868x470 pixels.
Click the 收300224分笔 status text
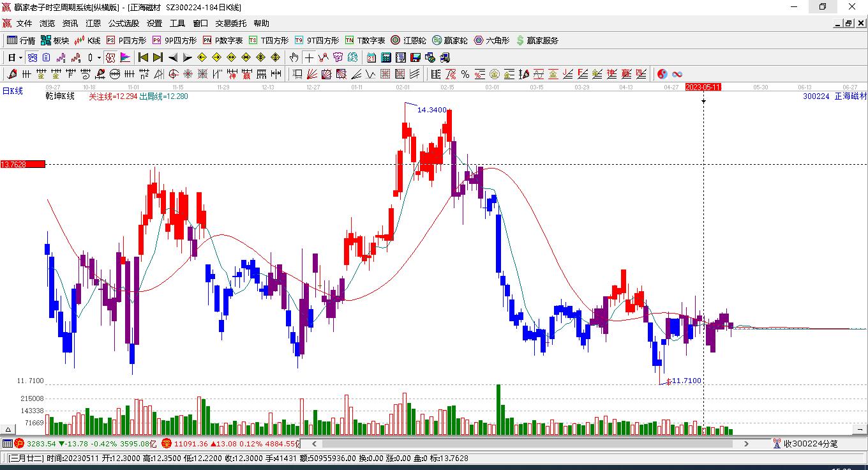pos(811,443)
